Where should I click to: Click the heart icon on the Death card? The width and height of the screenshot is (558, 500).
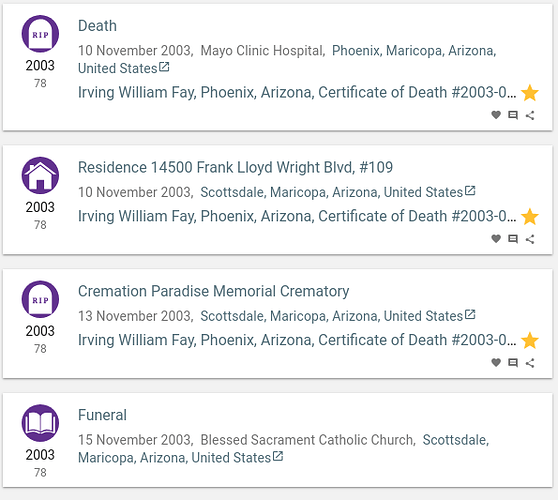pos(496,115)
